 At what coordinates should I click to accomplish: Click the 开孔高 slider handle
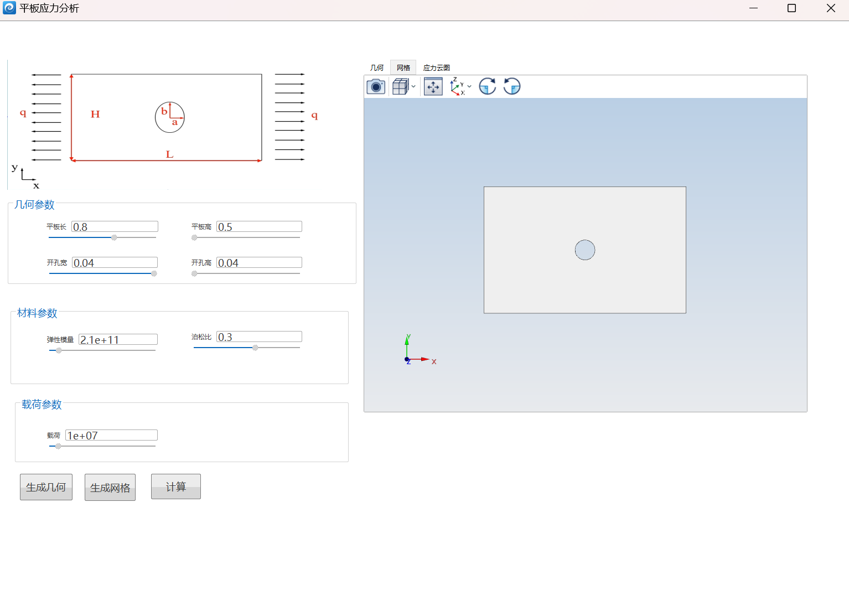[x=194, y=273]
